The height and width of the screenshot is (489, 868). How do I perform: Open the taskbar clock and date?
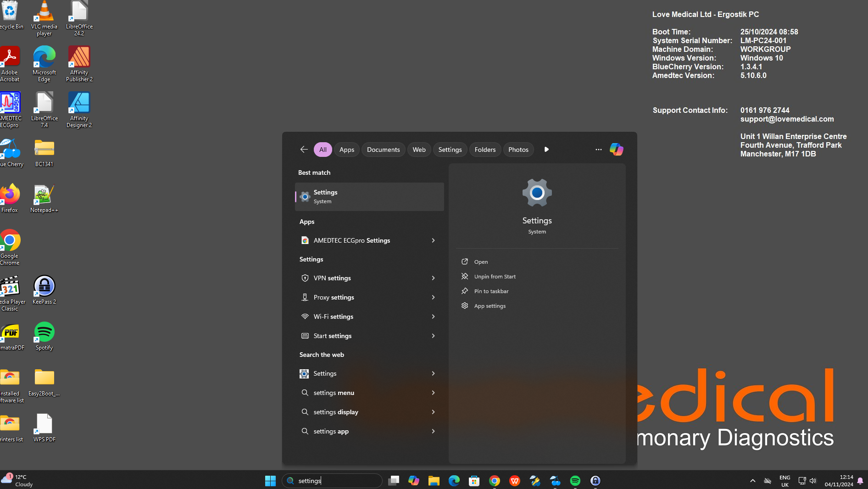[839, 481]
